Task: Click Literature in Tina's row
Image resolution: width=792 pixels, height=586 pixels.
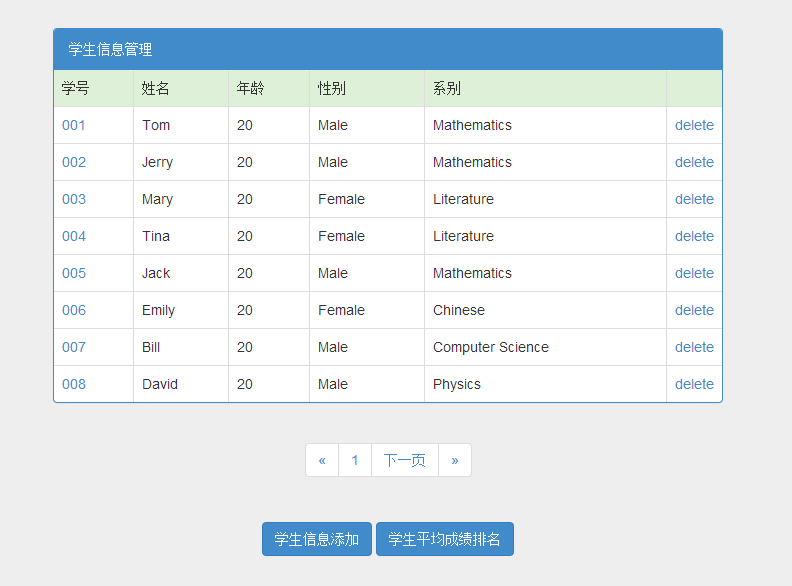Action: coord(463,236)
